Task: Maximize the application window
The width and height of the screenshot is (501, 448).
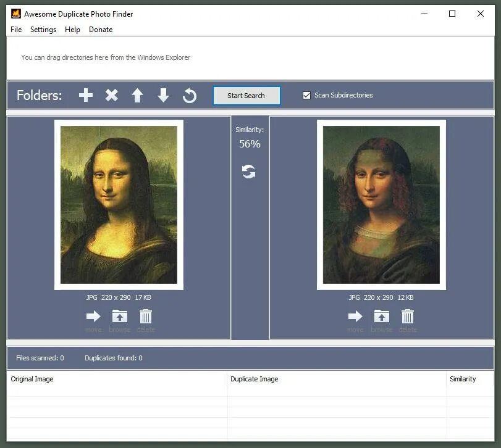Action: pos(452,14)
